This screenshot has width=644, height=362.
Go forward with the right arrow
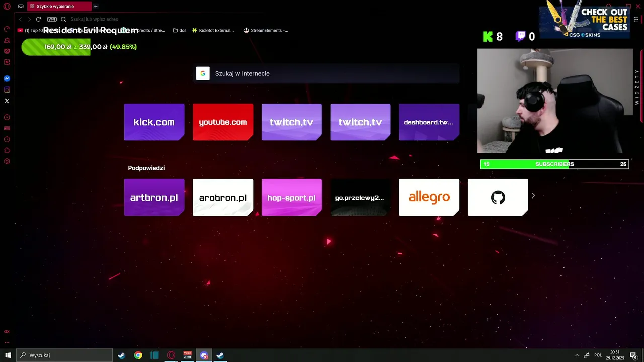[x=29, y=19]
